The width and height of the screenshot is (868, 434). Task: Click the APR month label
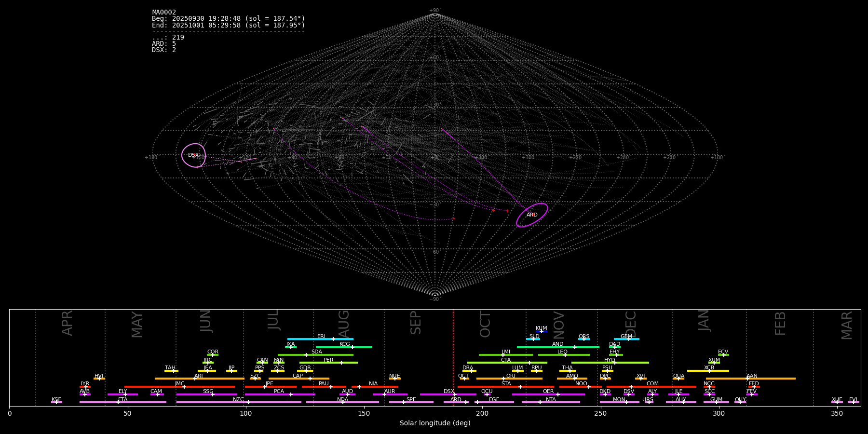pyautogui.click(x=67, y=323)
